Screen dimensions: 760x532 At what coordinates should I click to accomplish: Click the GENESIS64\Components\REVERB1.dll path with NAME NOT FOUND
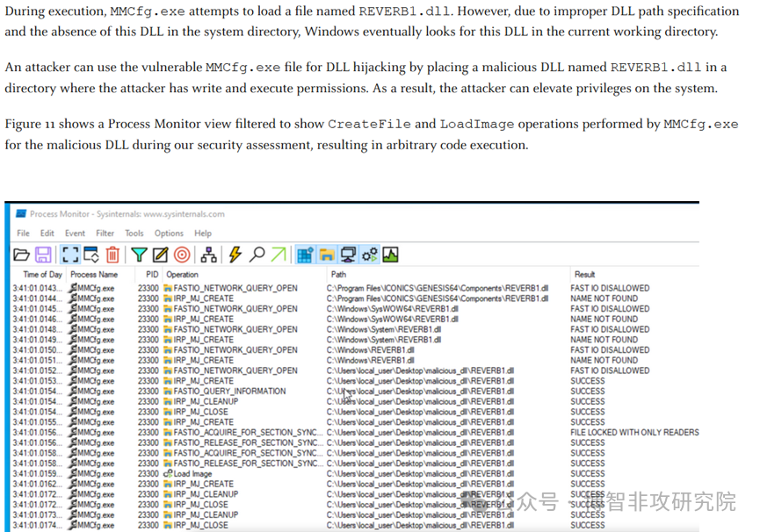click(438, 298)
